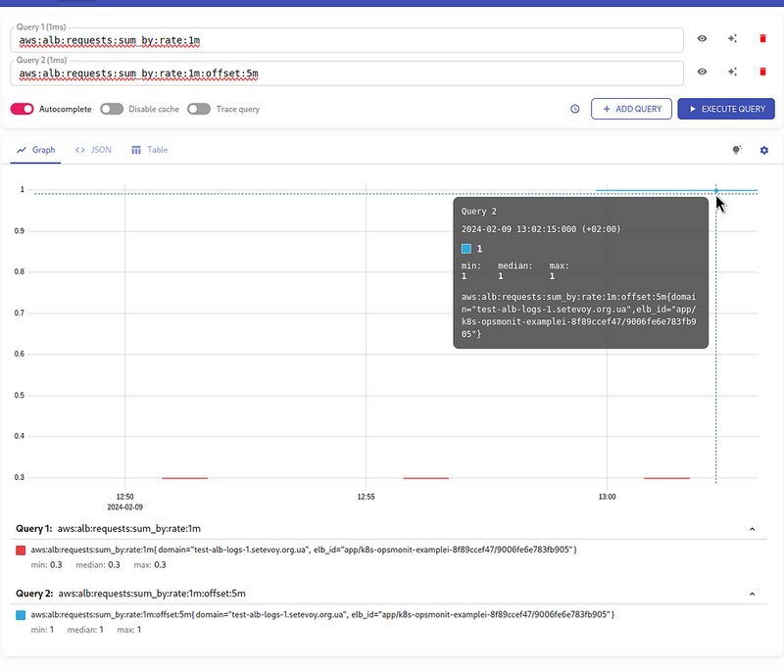Disable the Autocomplete switch
Screen dimensions: 784x672
pyautogui.click(x=23, y=109)
